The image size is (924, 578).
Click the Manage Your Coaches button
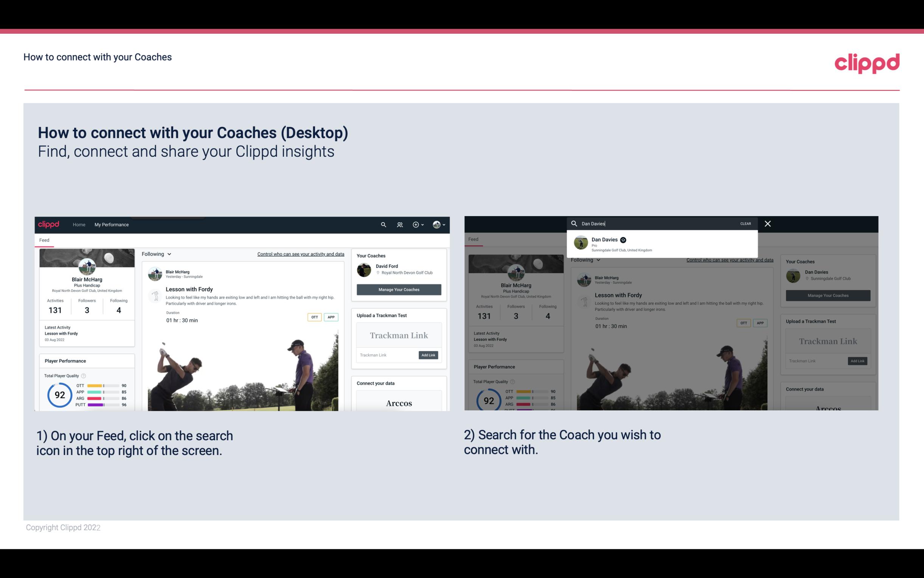point(399,289)
